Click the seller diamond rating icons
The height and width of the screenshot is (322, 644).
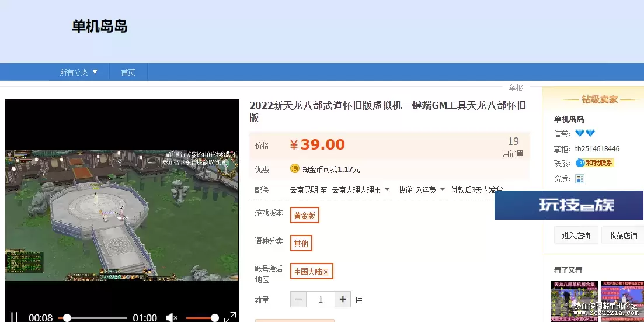585,133
